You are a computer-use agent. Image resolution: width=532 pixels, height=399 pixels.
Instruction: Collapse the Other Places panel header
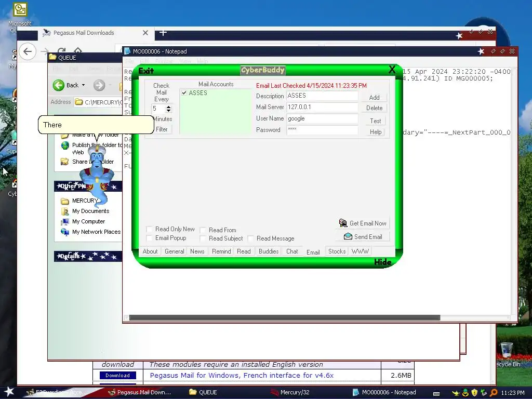point(88,186)
